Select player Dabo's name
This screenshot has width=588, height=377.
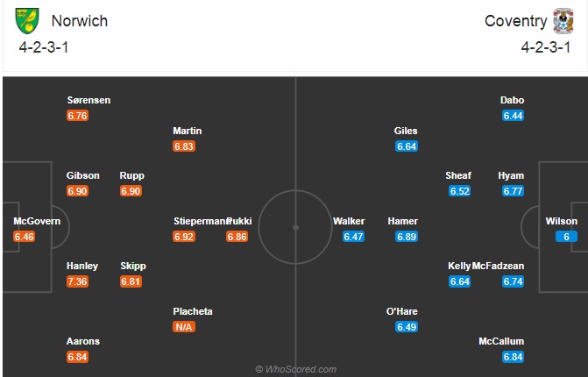pyautogui.click(x=513, y=100)
